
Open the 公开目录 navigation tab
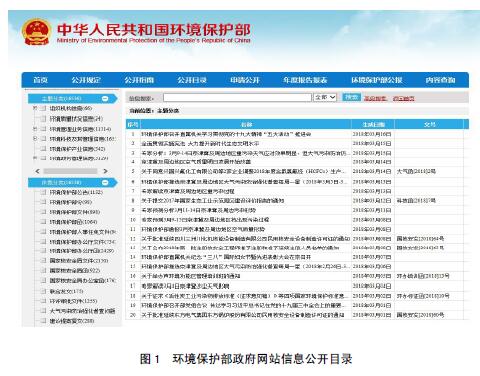(x=192, y=80)
